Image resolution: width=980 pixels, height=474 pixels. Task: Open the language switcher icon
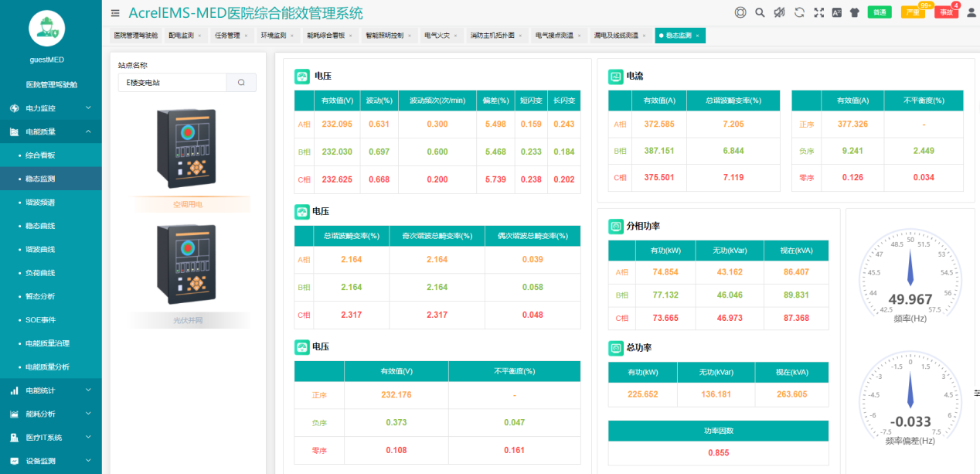coord(836,13)
